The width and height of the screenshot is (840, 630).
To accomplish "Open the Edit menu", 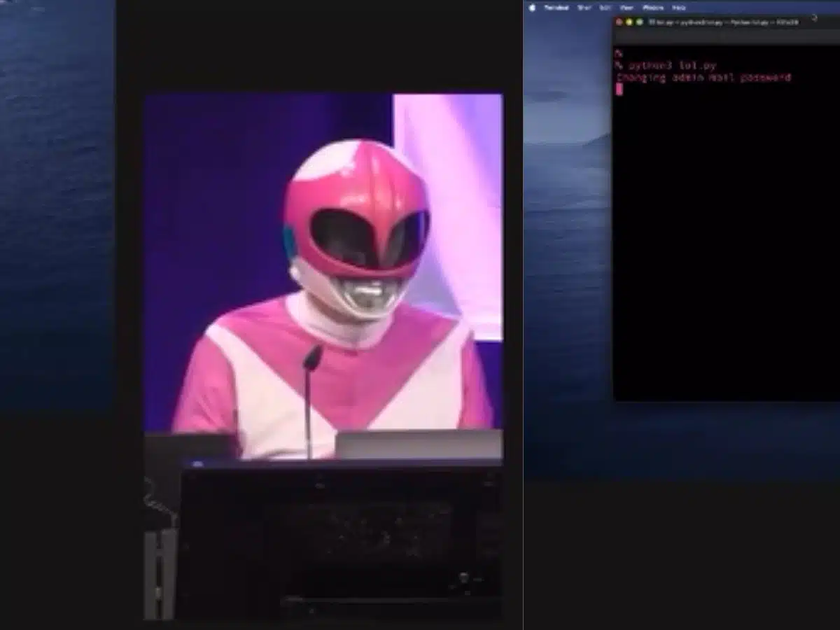I will click(x=605, y=8).
